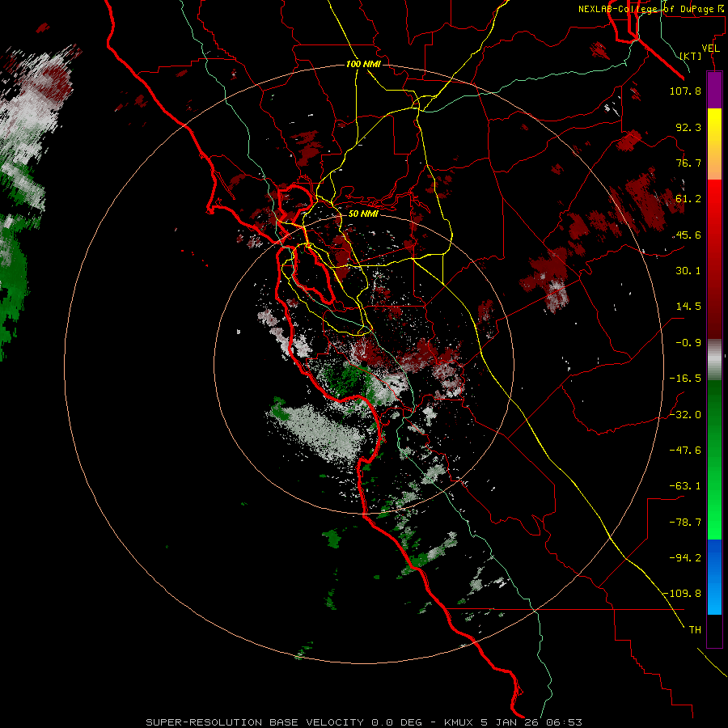The width and height of the screenshot is (728, 728).
Task: Pick the bright red segment of the color bar
Action: pos(714,206)
